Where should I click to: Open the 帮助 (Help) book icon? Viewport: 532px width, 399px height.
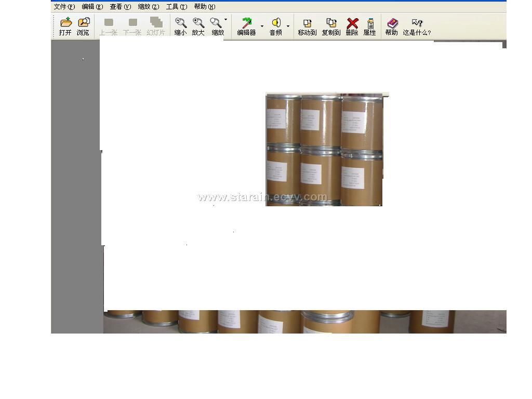392,23
